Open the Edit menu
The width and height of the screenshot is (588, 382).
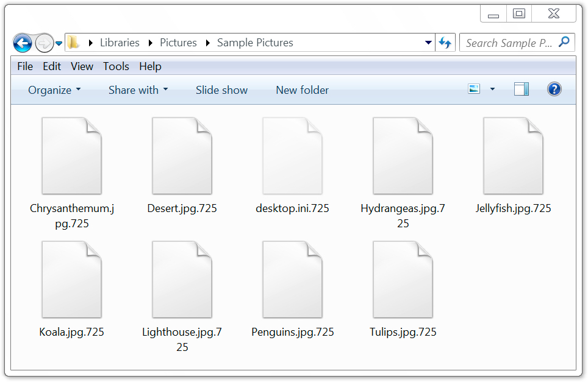click(x=52, y=66)
